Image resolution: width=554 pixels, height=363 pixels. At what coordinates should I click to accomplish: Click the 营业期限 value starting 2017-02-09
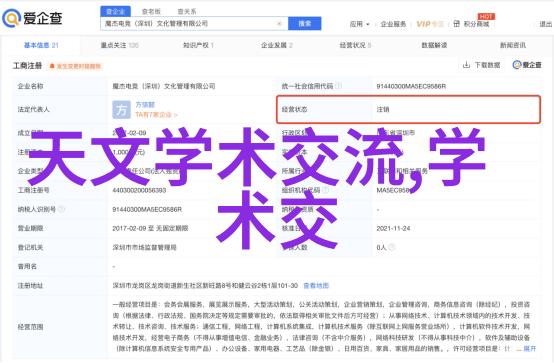pyautogui.click(x=150, y=229)
